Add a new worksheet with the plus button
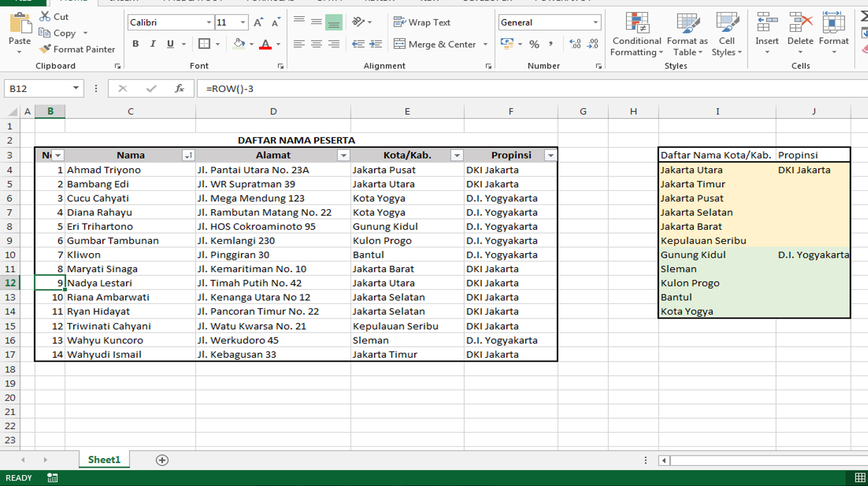This screenshot has height=486, width=868. (161, 459)
